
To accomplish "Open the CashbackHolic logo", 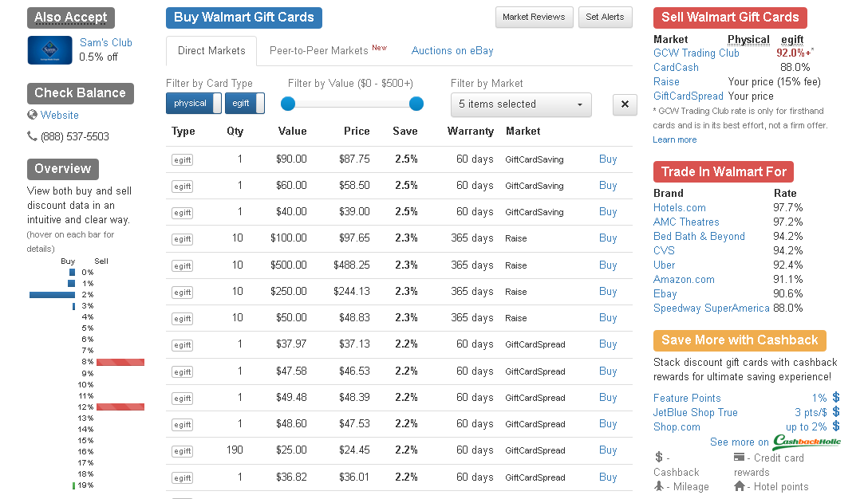I will pyautogui.click(x=807, y=442).
